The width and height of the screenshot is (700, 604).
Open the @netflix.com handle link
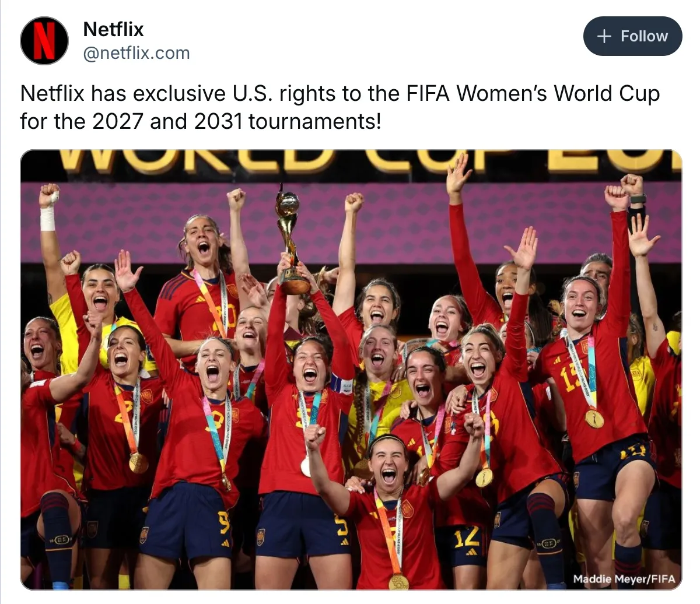pyautogui.click(x=136, y=53)
